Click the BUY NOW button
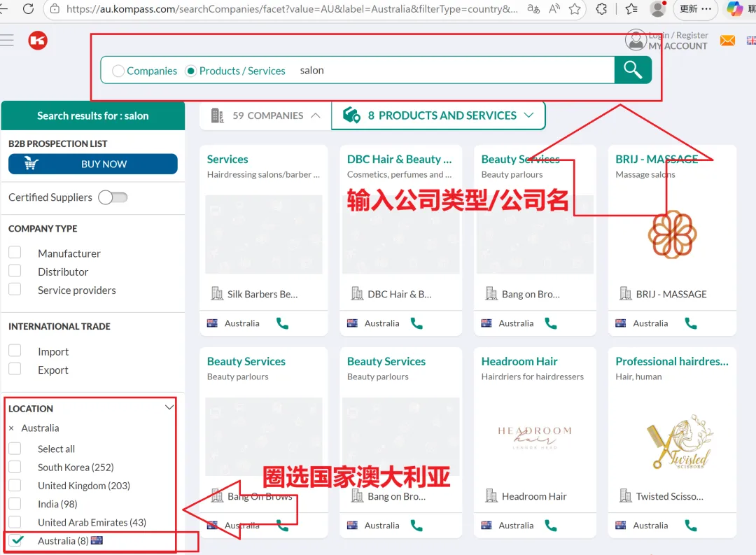 click(92, 164)
